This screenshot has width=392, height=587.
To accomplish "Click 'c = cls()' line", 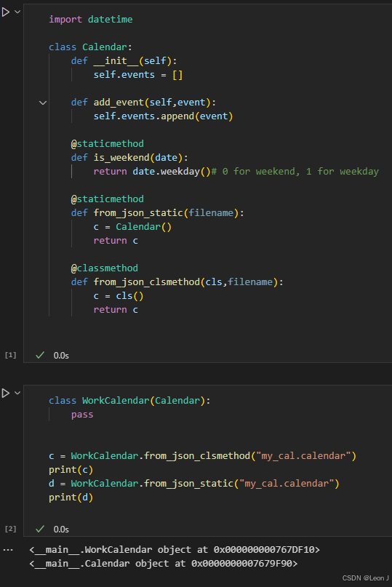I will (x=119, y=296).
